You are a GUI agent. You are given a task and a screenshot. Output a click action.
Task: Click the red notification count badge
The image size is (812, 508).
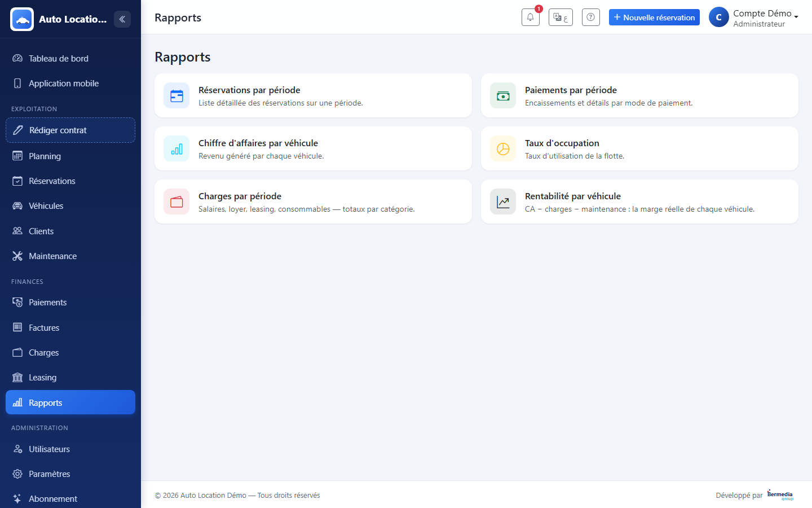click(x=539, y=8)
